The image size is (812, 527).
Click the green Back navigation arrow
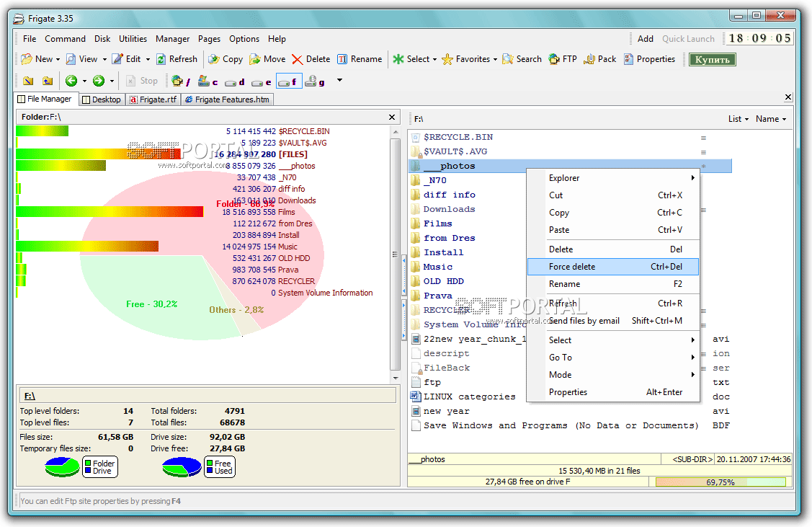[x=71, y=81]
